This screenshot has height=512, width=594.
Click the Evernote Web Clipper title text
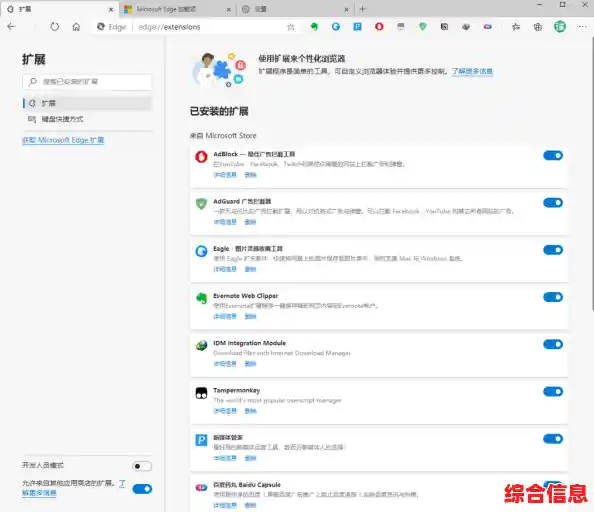245,296
